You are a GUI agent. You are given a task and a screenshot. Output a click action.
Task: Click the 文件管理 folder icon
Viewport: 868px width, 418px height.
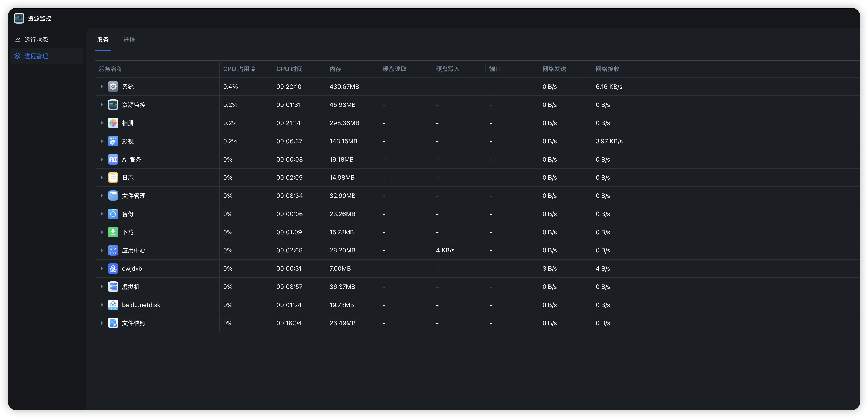click(x=113, y=196)
